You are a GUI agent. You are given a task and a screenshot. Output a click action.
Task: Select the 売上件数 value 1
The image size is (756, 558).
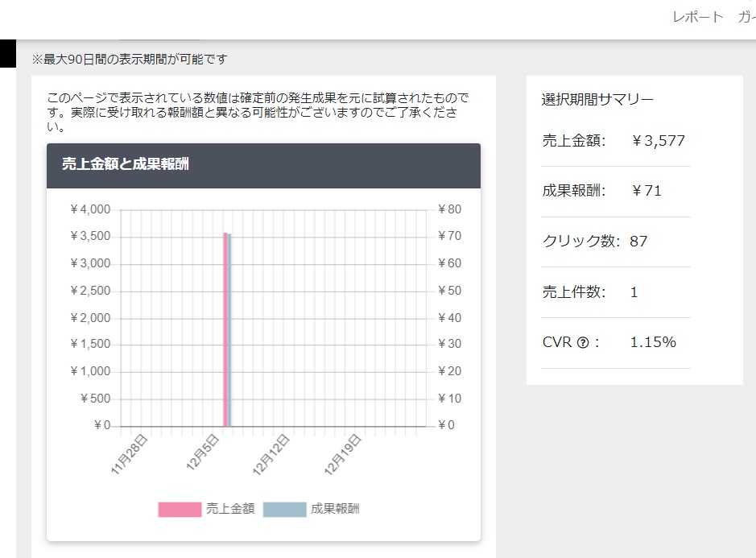coord(634,292)
